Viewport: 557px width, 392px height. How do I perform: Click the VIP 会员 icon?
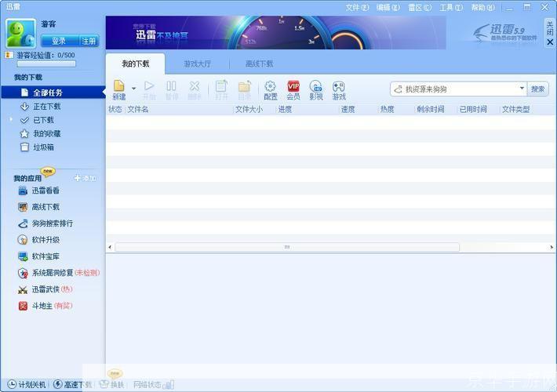[293, 90]
